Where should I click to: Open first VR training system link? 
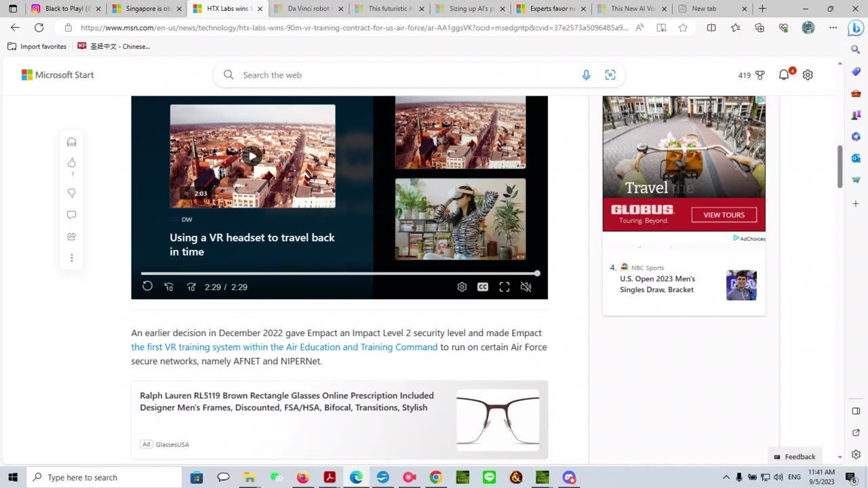tap(284, 347)
